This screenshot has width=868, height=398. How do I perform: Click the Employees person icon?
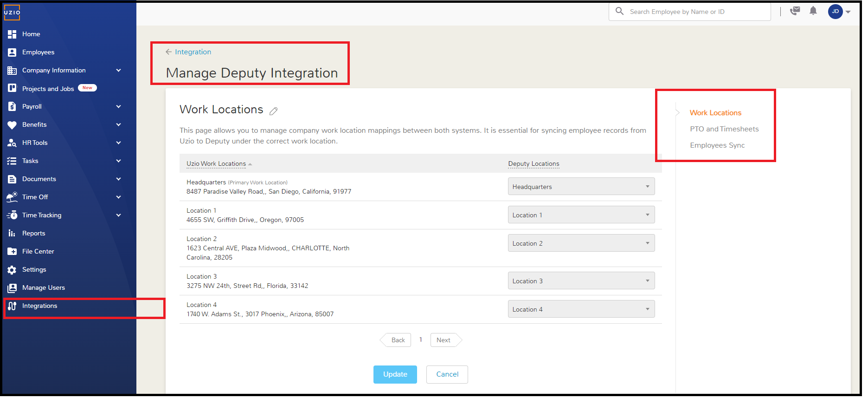tap(12, 52)
